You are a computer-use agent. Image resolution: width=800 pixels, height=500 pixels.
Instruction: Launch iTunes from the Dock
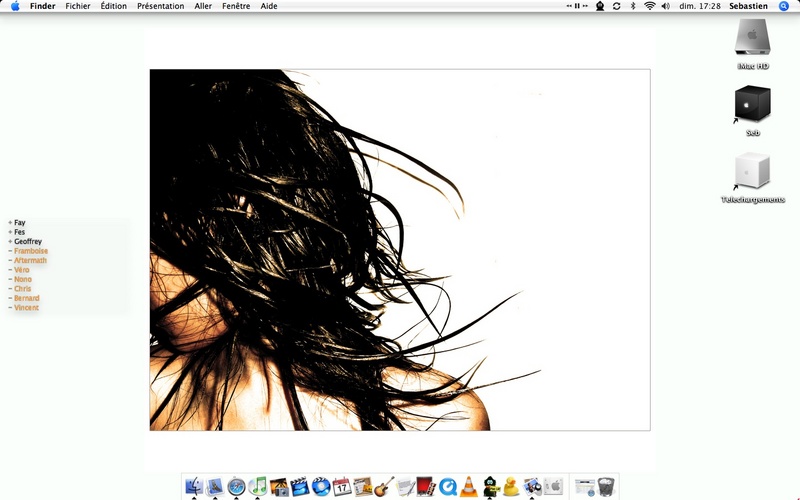pyautogui.click(x=258, y=486)
